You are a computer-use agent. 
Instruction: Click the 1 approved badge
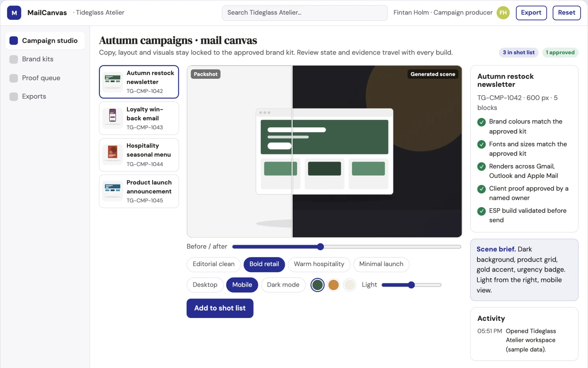[x=560, y=53]
